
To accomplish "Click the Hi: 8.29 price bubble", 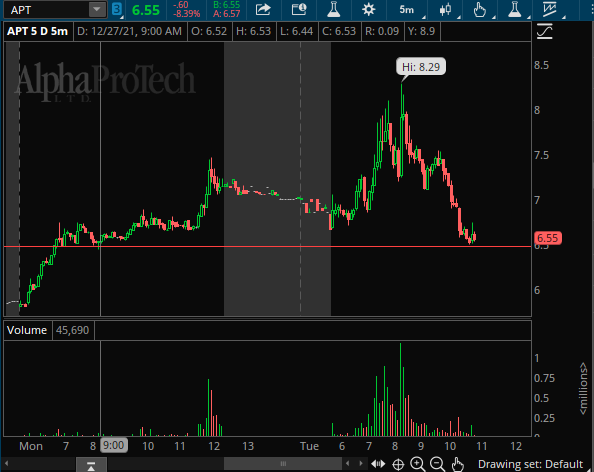I will click(x=421, y=67).
